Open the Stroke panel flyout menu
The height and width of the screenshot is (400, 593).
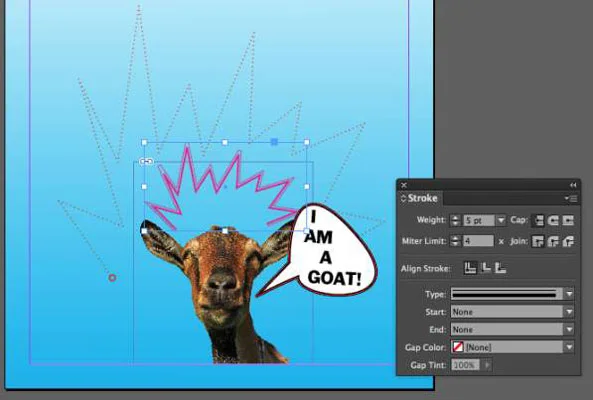[571, 198]
